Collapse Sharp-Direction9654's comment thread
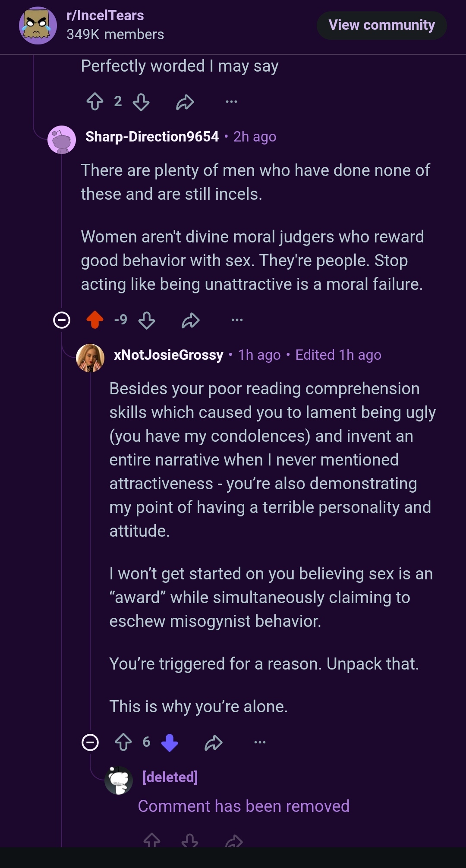The height and width of the screenshot is (868, 466). (62, 320)
